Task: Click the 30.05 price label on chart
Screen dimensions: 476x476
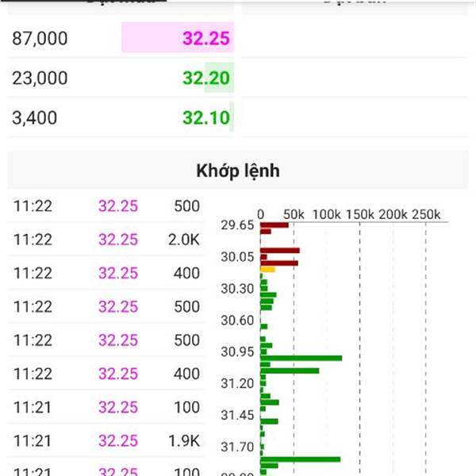Action: 237,257
